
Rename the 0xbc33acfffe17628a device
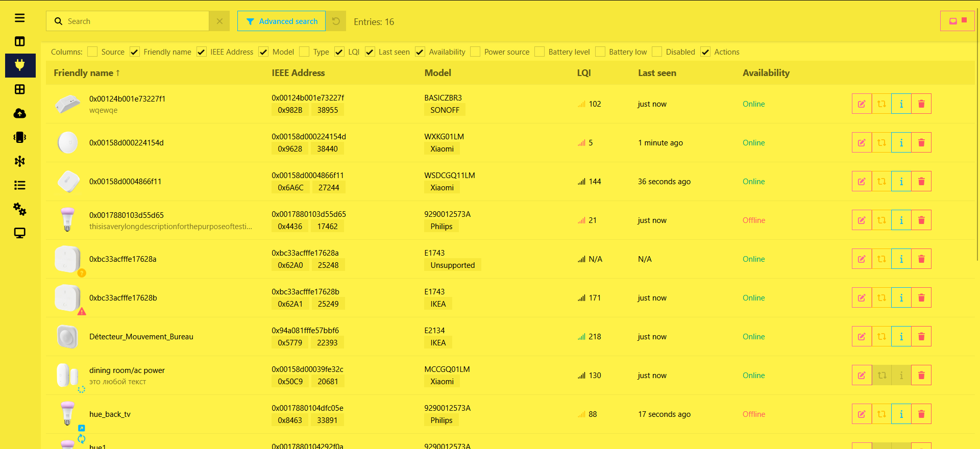(x=862, y=259)
